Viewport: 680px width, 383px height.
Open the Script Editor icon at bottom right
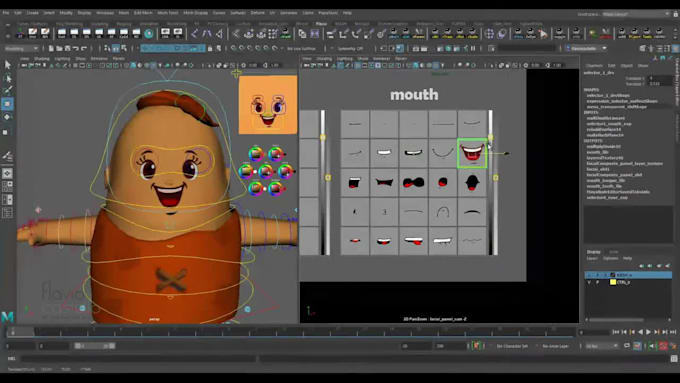pyautogui.click(x=673, y=358)
